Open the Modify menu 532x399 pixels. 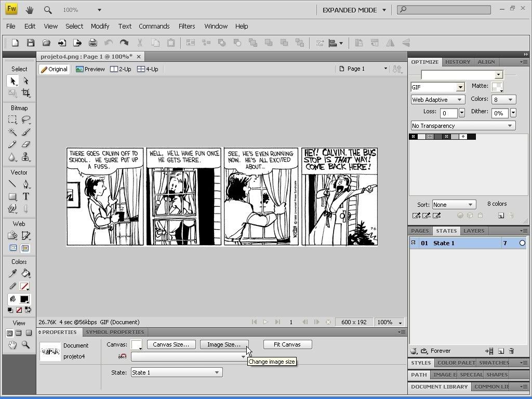[x=100, y=26]
